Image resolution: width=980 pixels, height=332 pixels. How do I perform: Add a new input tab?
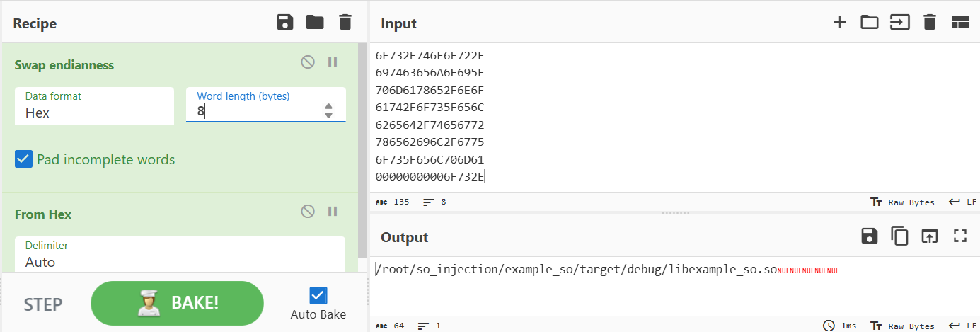point(840,23)
